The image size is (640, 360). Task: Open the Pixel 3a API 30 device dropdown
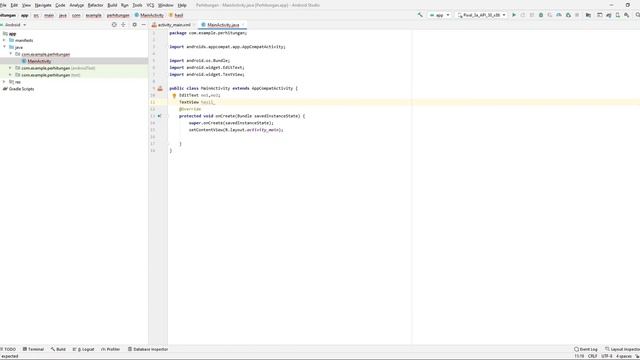pos(482,15)
